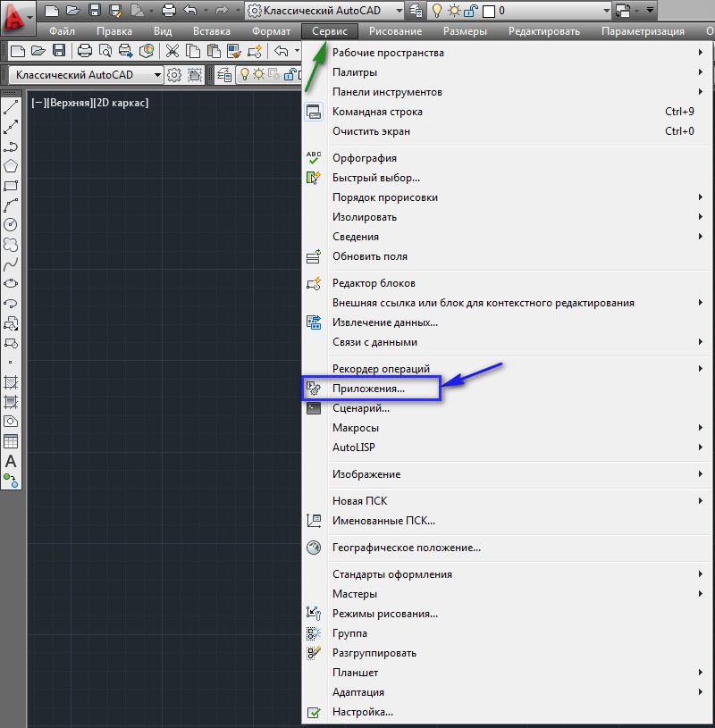Click the [Верхняя] view control label
The height and width of the screenshot is (728, 715).
pyautogui.click(x=69, y=103)
